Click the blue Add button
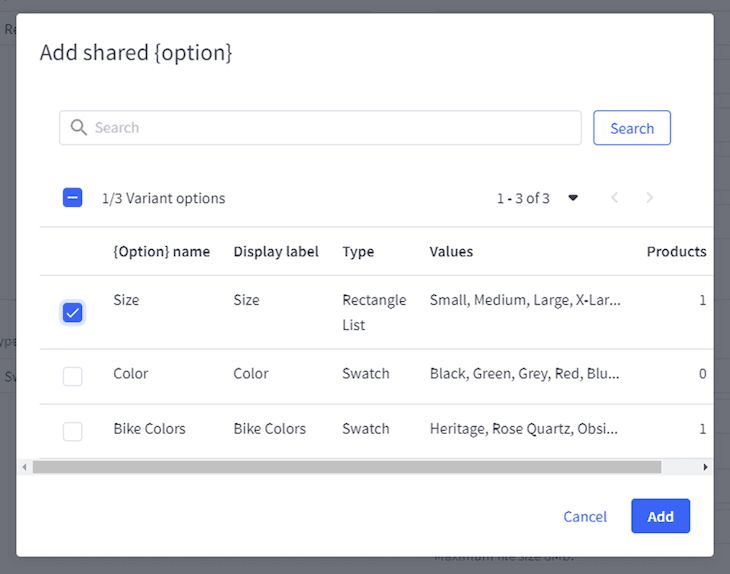Image resolution: width=730 pixels, height=574 pixels. pyautogui.click(x=661, y=516)
